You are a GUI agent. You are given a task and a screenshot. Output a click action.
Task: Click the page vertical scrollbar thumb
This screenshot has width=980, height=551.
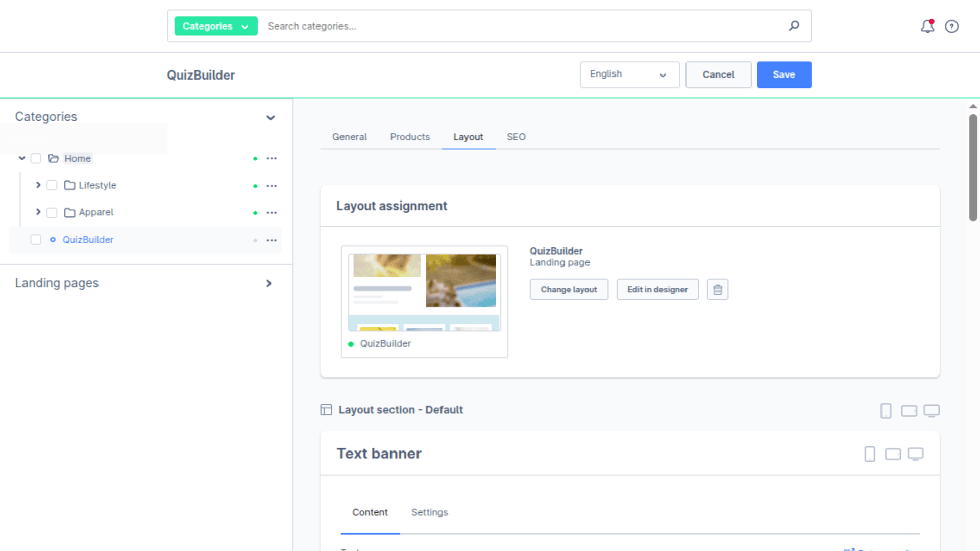click(973, 167)
